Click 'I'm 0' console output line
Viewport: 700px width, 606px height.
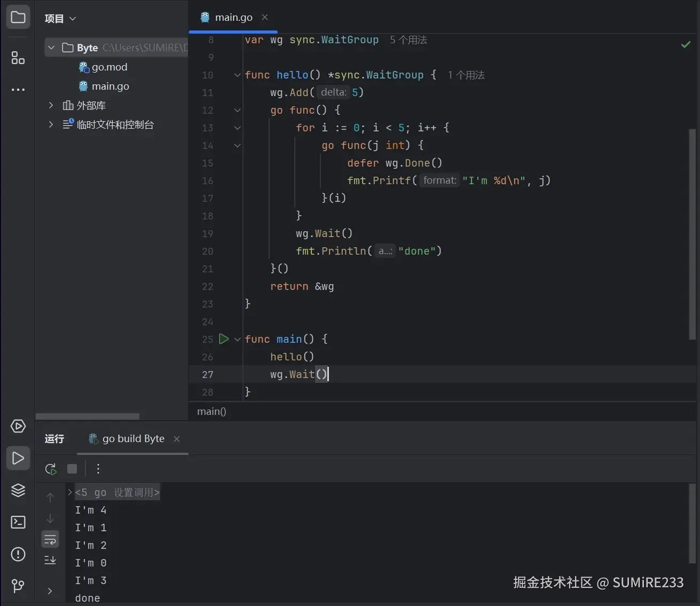91,563
